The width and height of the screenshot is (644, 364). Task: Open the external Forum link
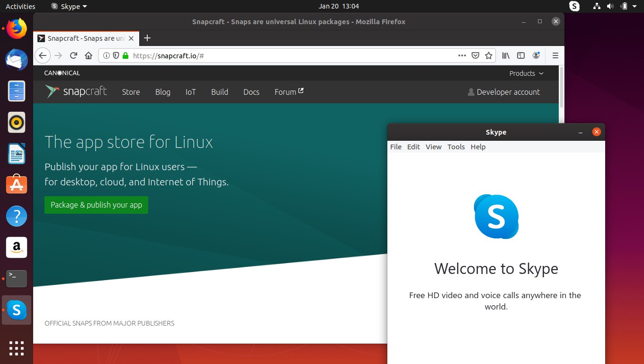(289, 92)
